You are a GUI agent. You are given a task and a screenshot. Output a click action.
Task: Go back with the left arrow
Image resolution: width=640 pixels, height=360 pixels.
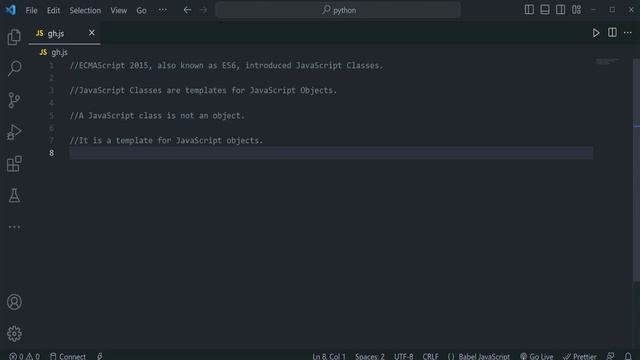pos(187,10)
